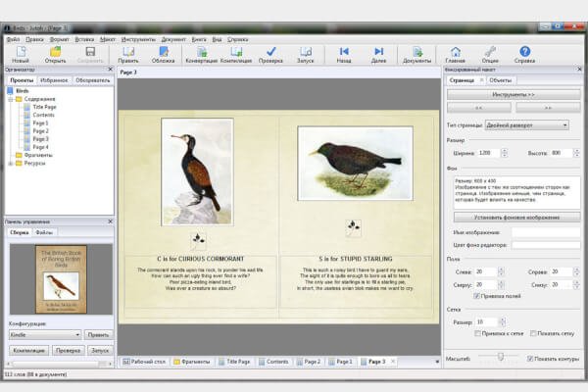Enable Привязка к сетке checkbox
This screenshot has height=392, width=588.
click(x=477, y=333)
